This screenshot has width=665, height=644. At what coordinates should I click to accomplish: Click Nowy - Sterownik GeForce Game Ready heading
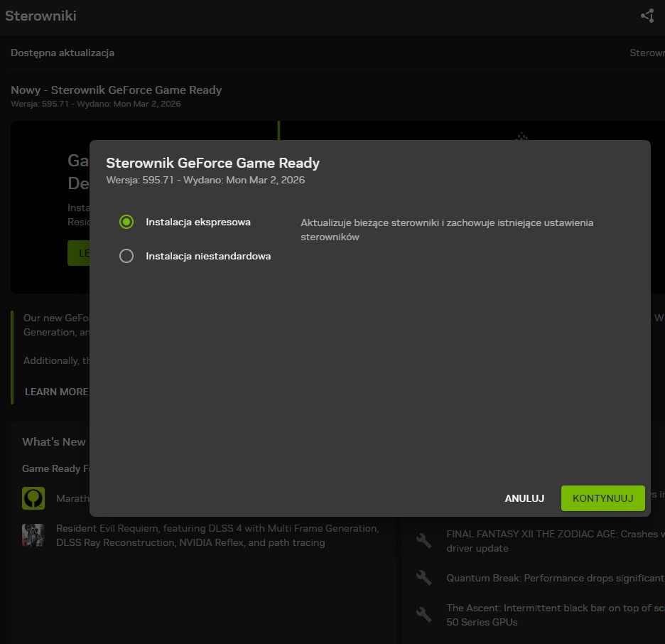(x=117, y=90)
